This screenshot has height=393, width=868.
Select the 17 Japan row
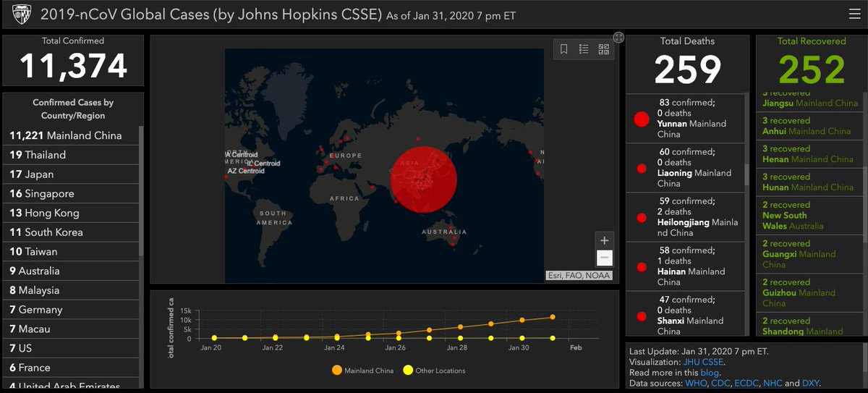tap(71, 174)
